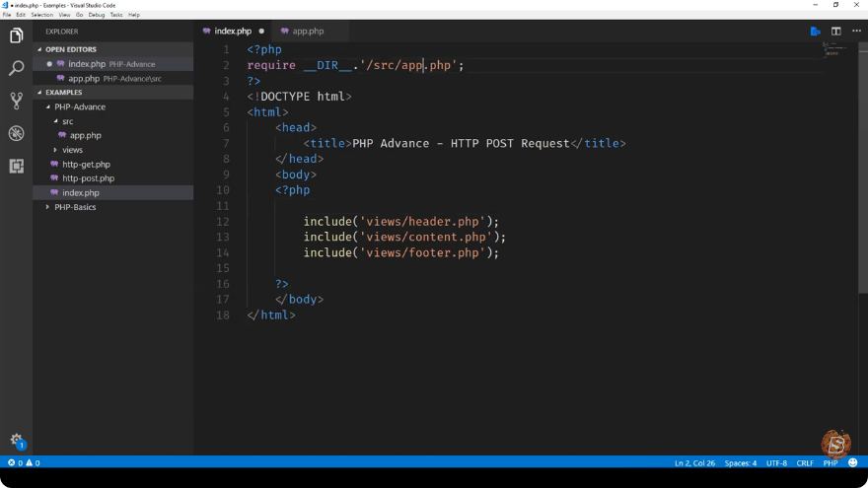The width and height of the screenshot is (868, 488).
Task: Split the editor with toolbar icon
Action: [x=835, y=31]
